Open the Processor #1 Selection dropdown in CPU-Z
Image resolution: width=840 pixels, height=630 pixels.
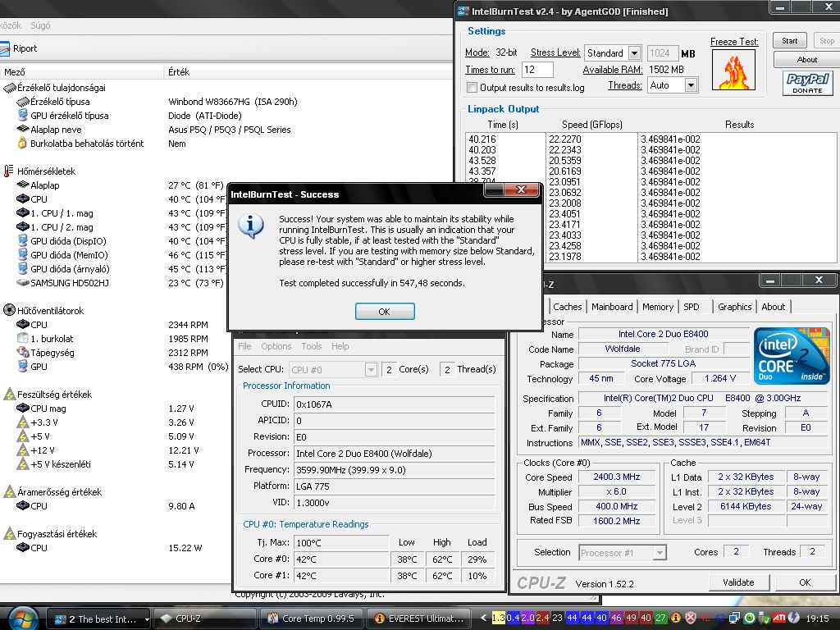coord(660,552)
